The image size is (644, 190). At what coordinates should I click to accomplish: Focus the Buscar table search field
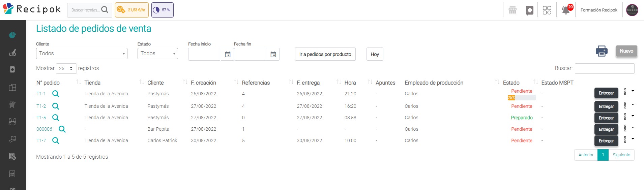coord(605,68)
